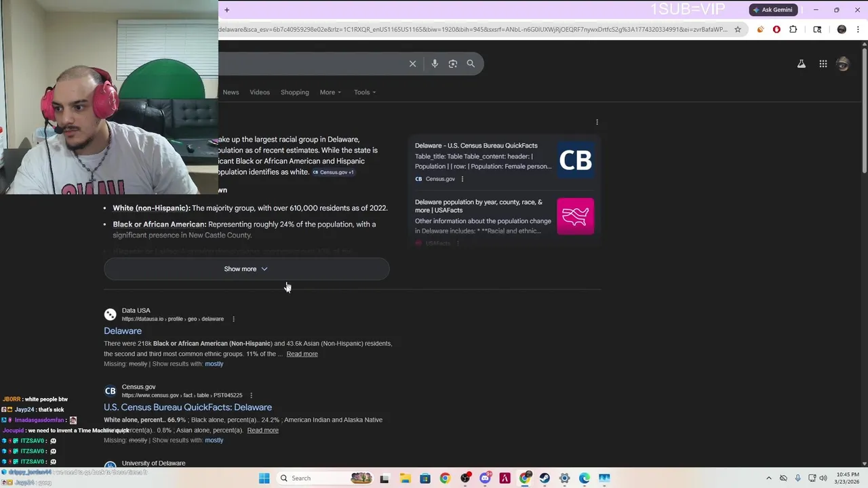The height and width of the screenshot is (488, 868).
Task: Open Settings gear on the taskbar
Action: tap(564, 479)
